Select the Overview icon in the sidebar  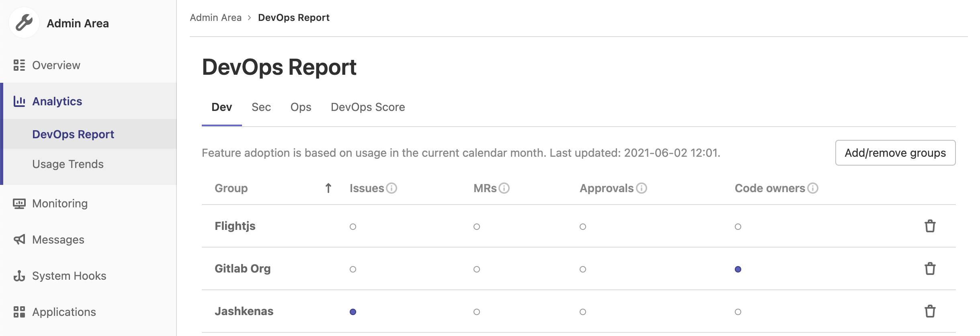19,65
